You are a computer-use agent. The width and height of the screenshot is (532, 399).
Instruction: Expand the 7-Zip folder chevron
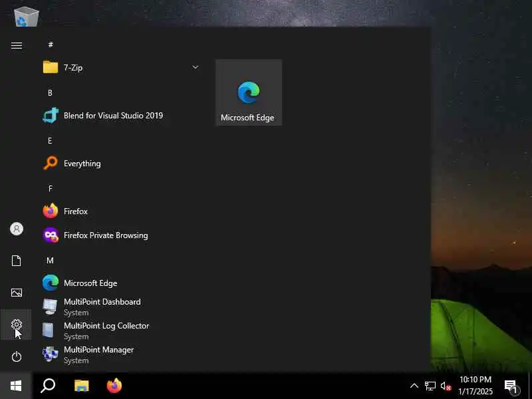click(x=196, y=67)
